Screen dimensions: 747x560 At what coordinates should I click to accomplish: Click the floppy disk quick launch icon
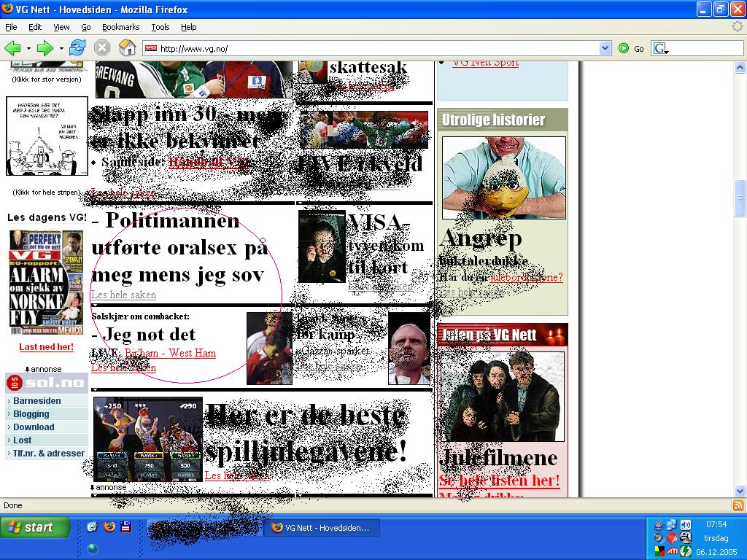point(125,526)
